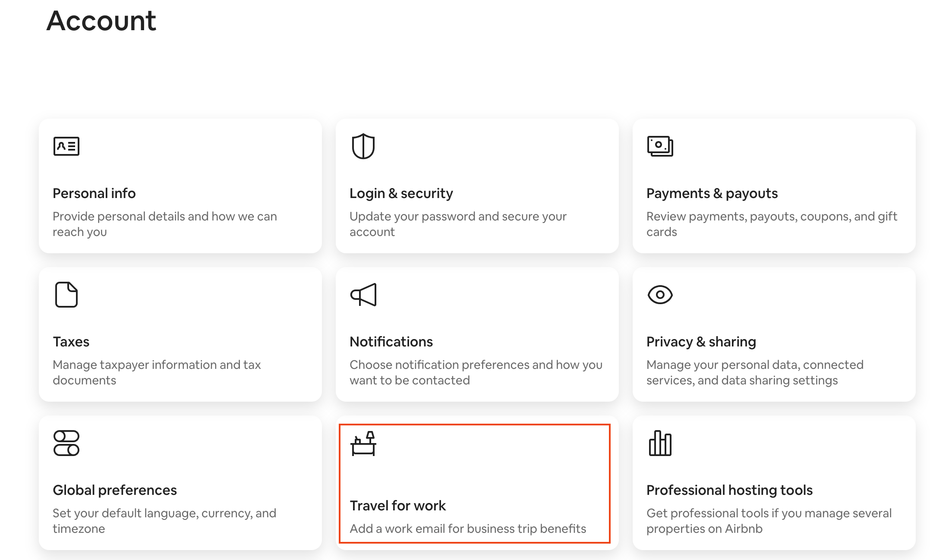Click the ID card icon for Personal info

[x=66, y=146]
